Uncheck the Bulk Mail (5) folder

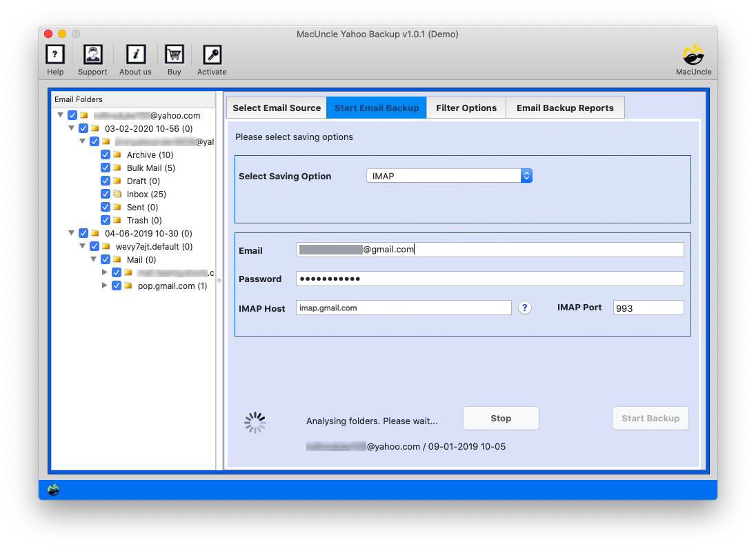(x=106, y=168)
